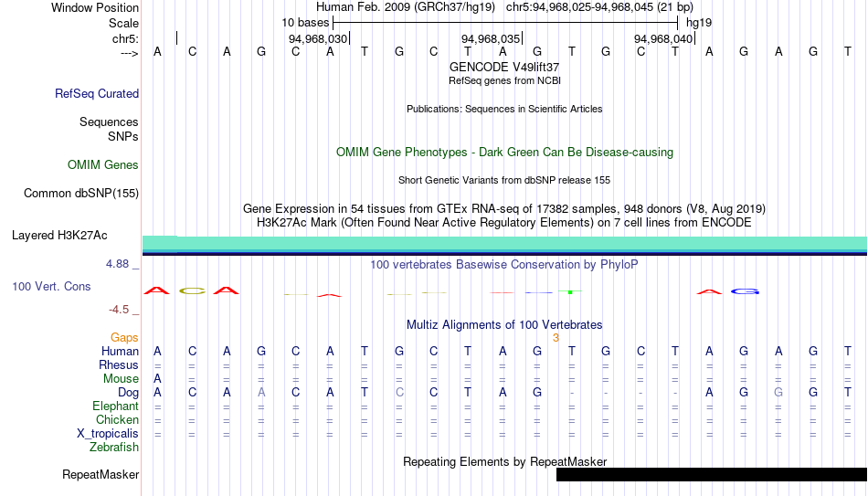Click the H3K27Ac Mark ENCODE track title
The image size is (868, 496).
504,223
